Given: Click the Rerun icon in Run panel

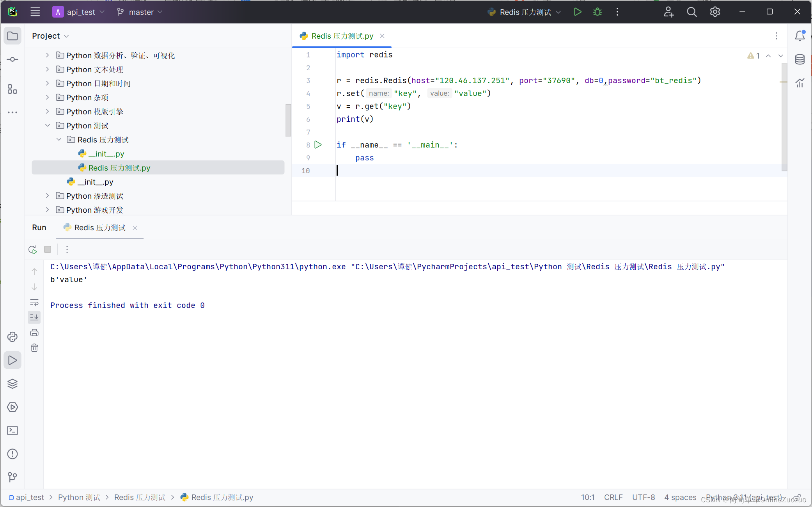Looking at the screenshot, I should (x=33, y=249).
